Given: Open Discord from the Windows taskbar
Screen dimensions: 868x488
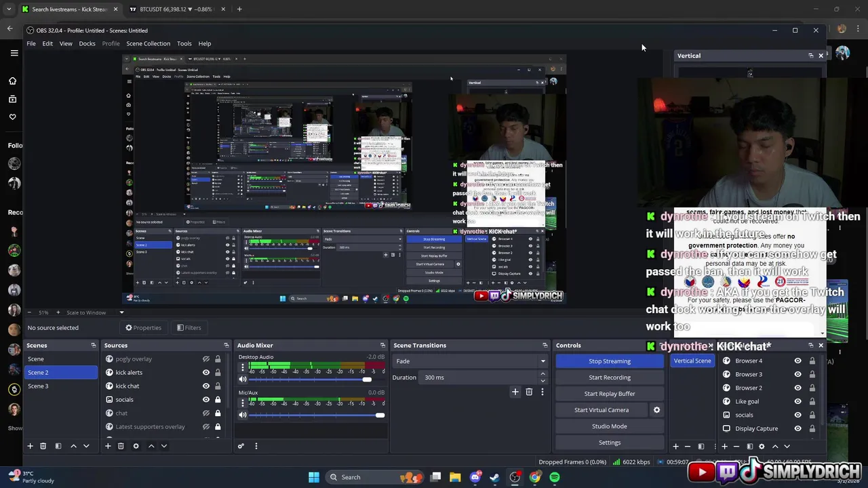Looking at the screenshot, I should [475, 477].
